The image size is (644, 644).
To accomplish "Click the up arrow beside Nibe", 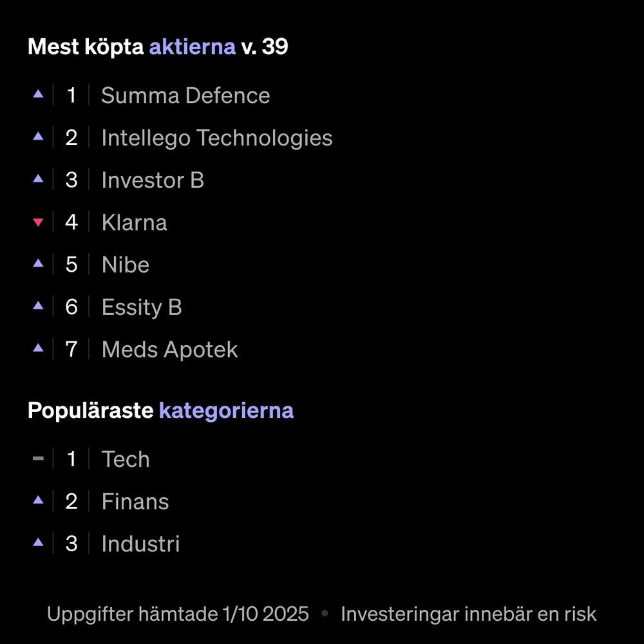I will pos(38,263).
